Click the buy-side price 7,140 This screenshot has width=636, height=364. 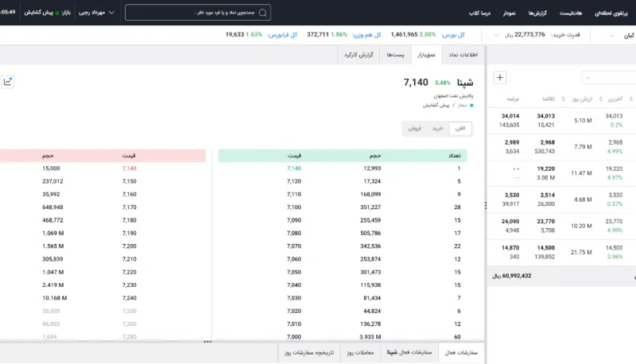click(x=294, y=168)
